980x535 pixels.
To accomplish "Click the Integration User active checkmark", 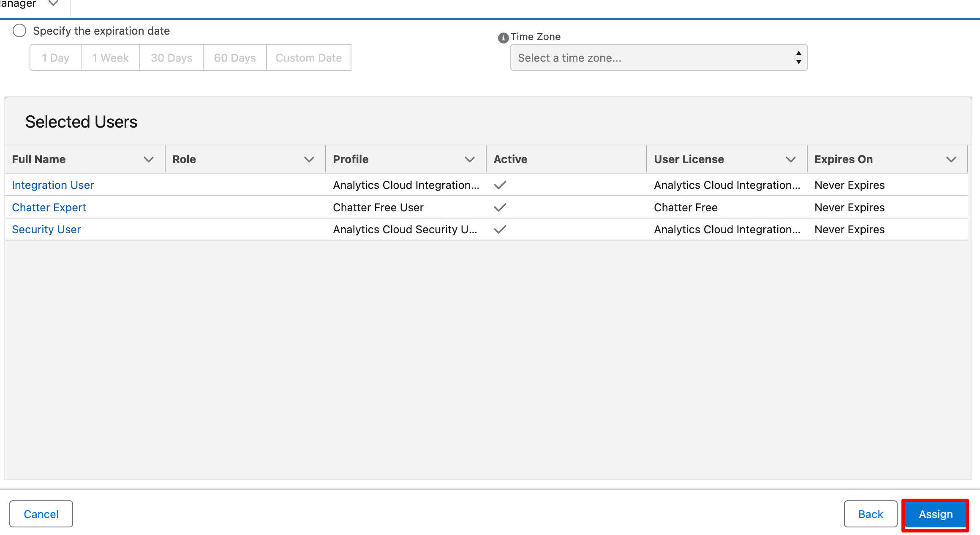I will click(500, 185).
